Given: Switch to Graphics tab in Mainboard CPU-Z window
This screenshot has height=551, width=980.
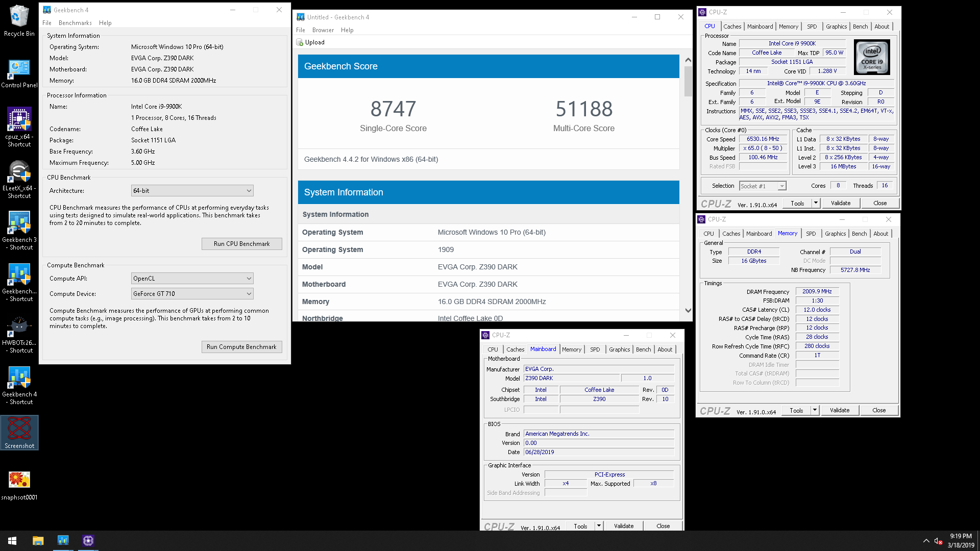Looking at the screenshot, I should (619, 349).
